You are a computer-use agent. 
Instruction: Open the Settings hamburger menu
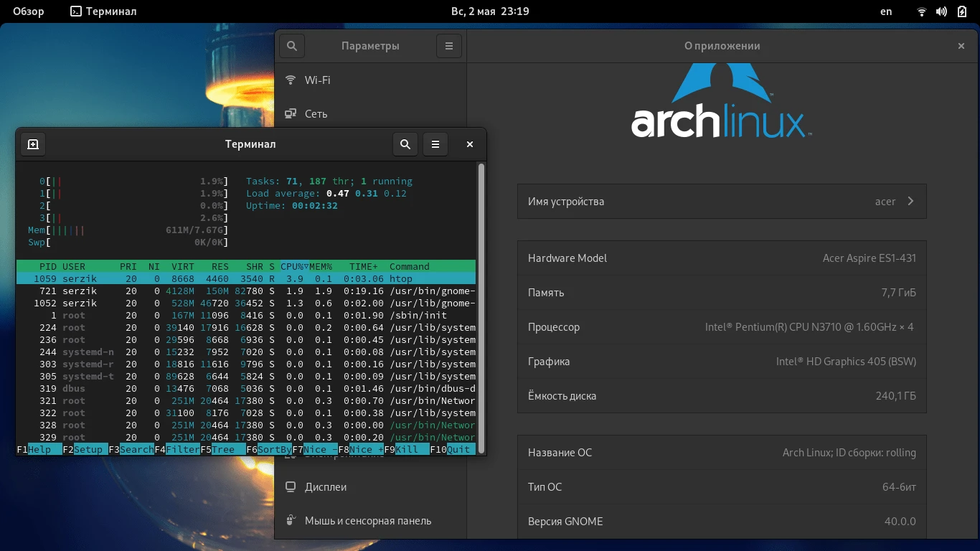point(449,46)
